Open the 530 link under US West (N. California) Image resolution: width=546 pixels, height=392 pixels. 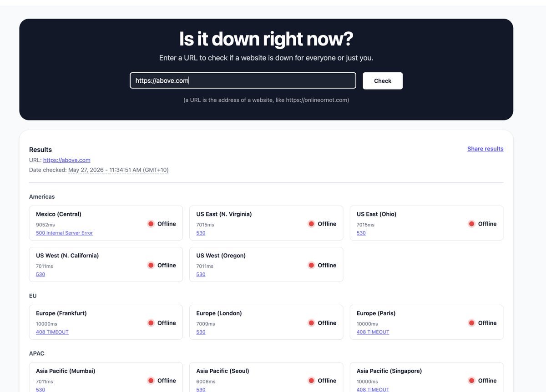pos(40,274)
